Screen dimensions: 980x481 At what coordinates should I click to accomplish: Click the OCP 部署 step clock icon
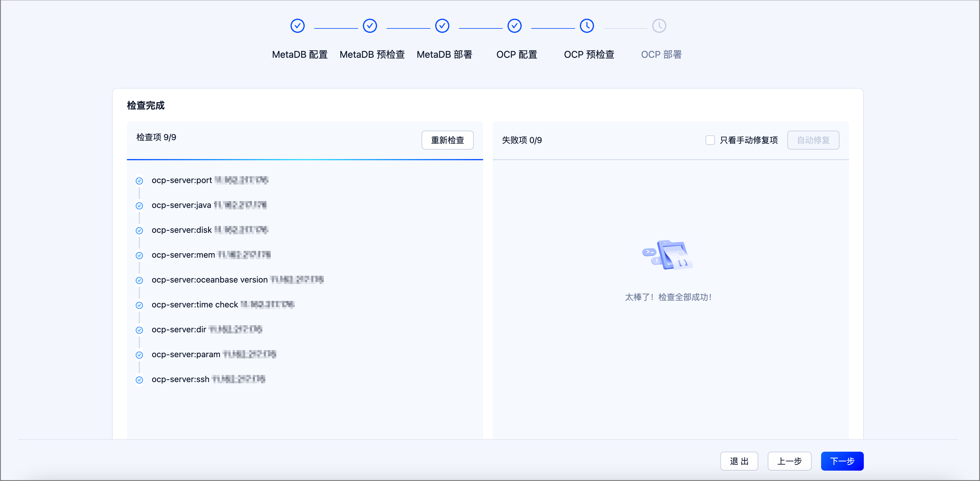[x=659, y=26]
